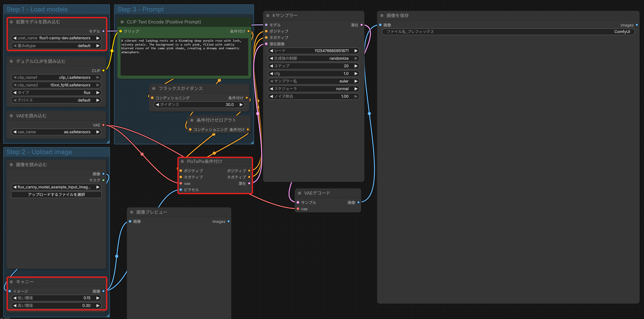Open the unet_name flux1-canny-dev.safetensors selector
This screenshot has width=644, height=319.
56,38
